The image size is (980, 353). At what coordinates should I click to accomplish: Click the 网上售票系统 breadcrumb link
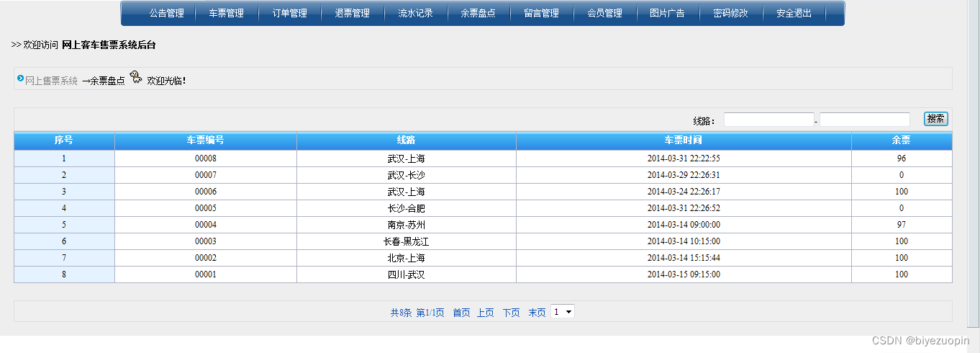[x=51, y=81]
